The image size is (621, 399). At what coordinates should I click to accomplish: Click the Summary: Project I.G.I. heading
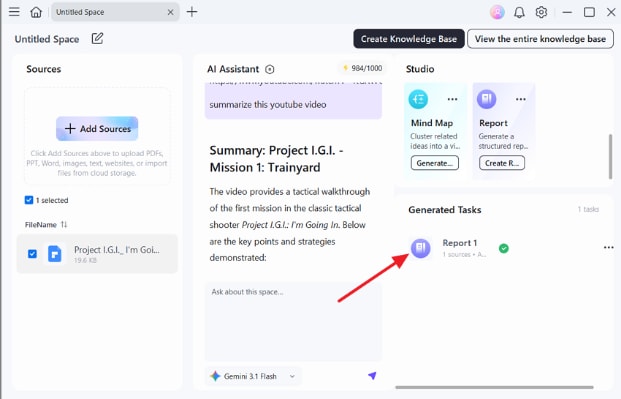(276, 159)
